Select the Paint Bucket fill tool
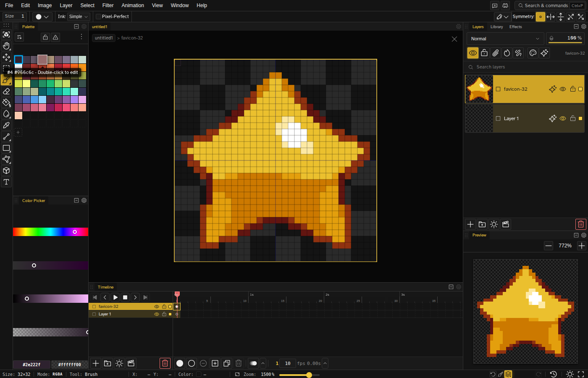 point(6,102)
